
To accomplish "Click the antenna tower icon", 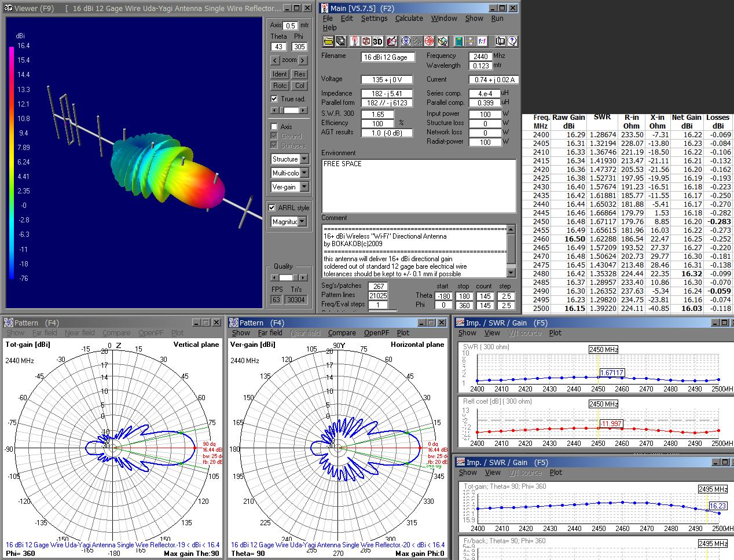I will pyautogui.click(x=354, y=41).
